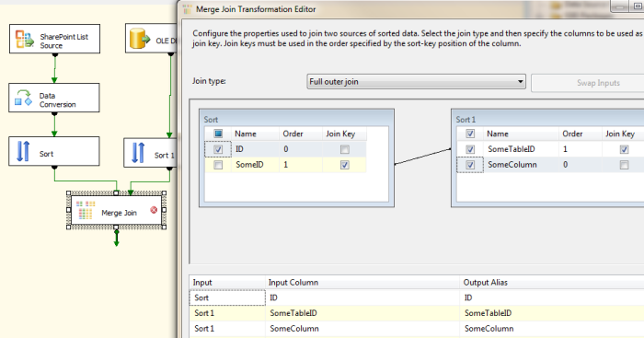Check the SomeID column checkbox

click(218, 165)
